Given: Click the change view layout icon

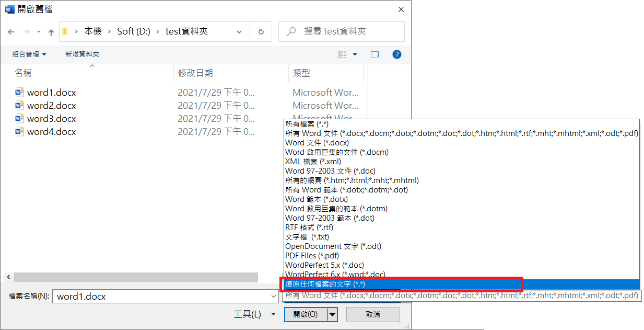Looking at the screenshot, I should point(343,54).
